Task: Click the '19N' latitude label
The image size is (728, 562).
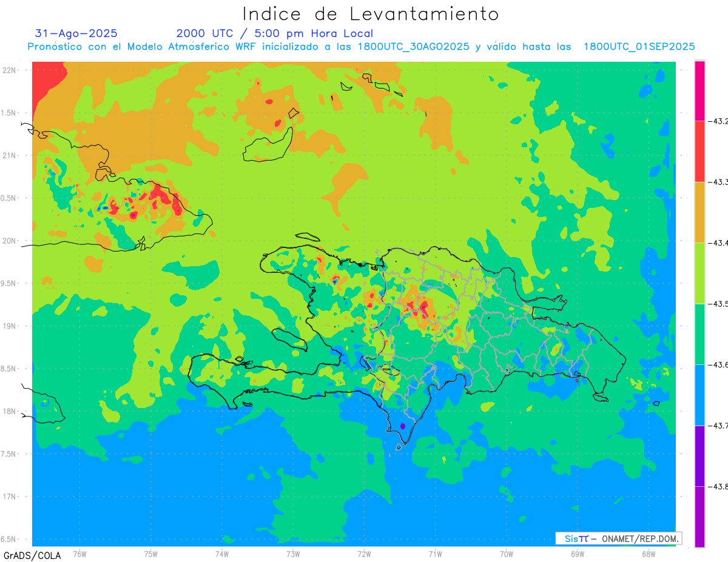Action: click(x=10, y=326)
